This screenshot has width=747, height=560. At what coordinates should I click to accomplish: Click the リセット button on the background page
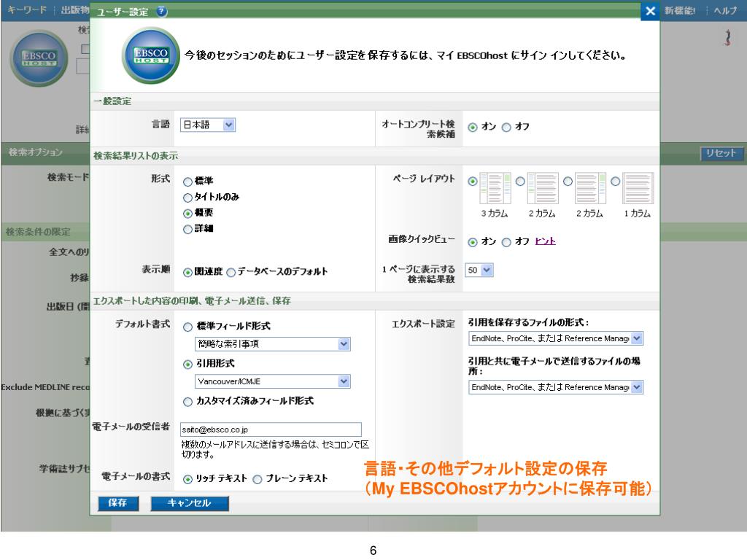[721, 153]
